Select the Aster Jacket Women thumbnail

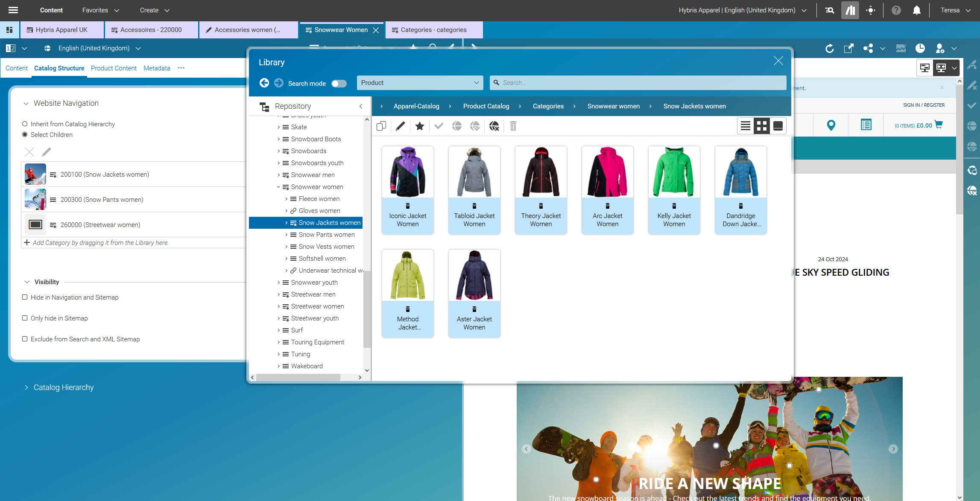[474, 275]
